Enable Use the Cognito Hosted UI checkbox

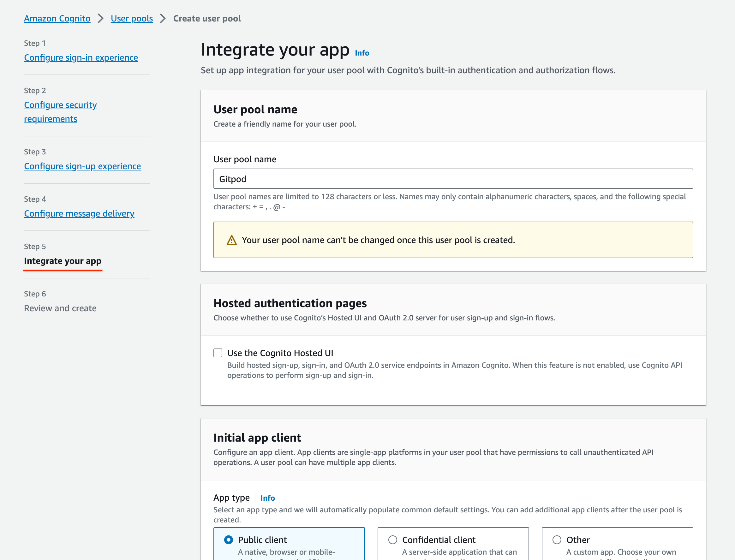coord(218,353)
